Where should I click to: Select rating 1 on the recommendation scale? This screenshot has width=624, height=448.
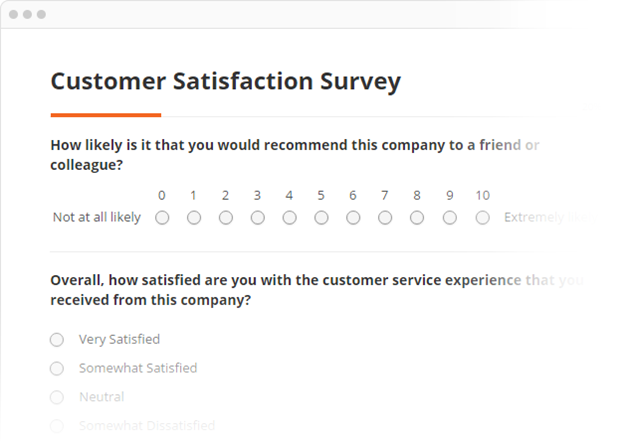pos(194,217)
